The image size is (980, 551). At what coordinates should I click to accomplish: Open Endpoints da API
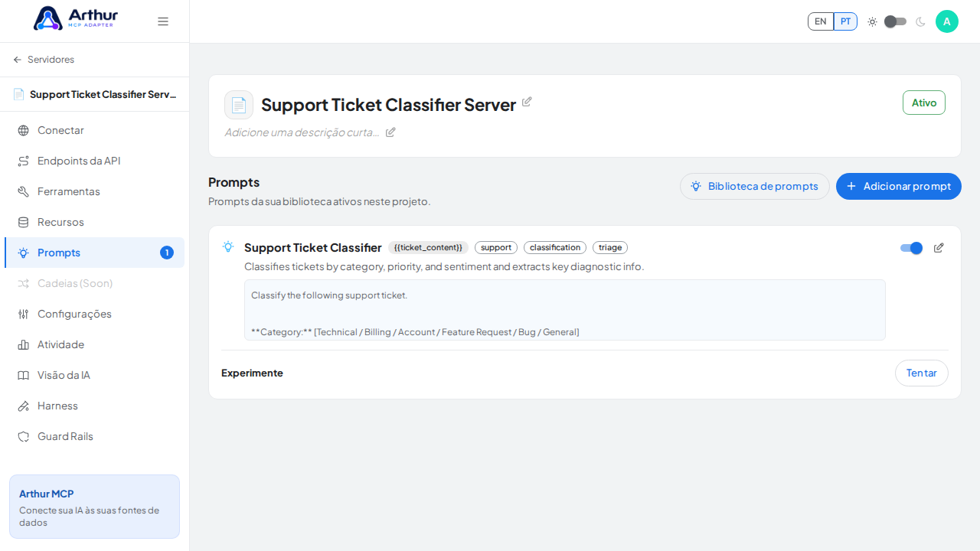(94, 161)
